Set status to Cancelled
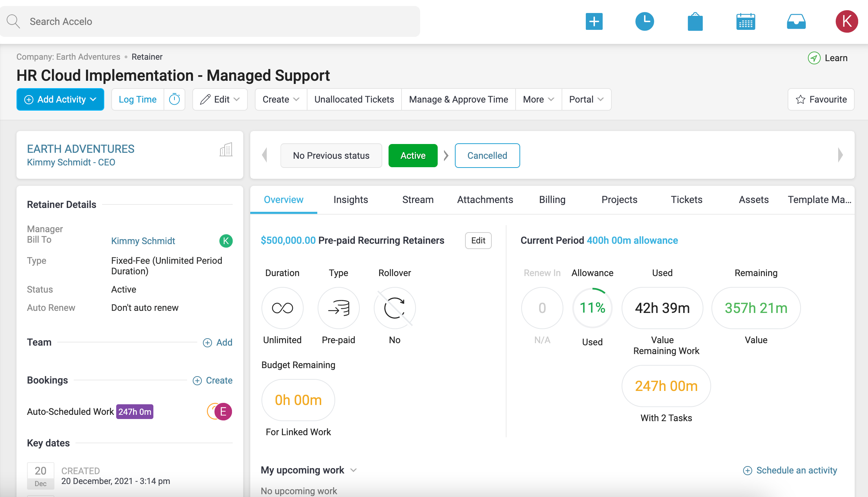The image size is (868, 497). coord(487,155)
